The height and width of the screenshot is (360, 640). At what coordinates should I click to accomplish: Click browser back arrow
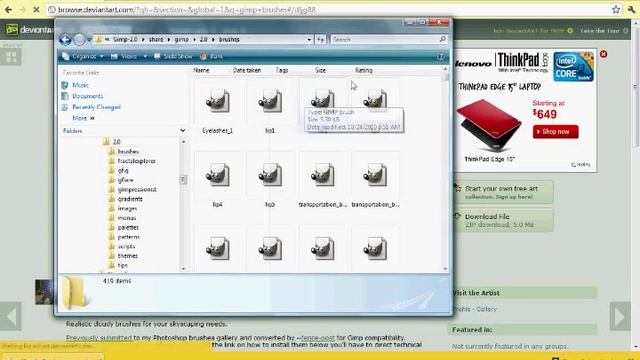click(8, 9)
